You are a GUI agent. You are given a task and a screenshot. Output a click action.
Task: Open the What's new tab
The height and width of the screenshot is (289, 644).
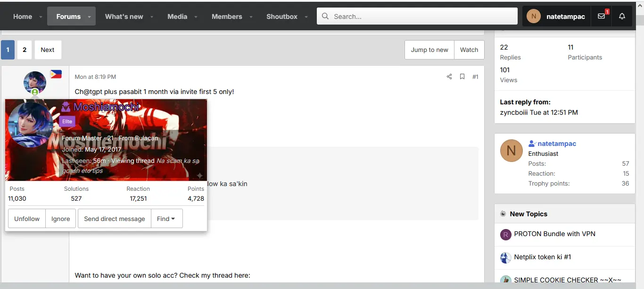point(124,17)
